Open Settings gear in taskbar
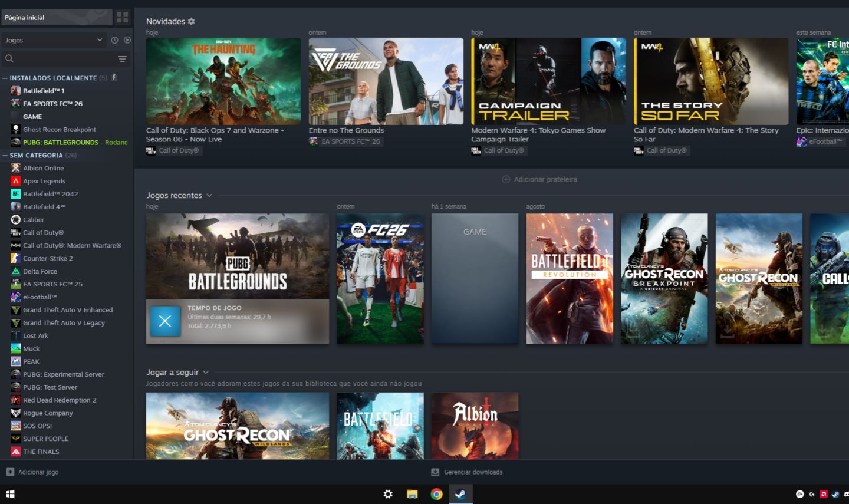 point(388,494)
